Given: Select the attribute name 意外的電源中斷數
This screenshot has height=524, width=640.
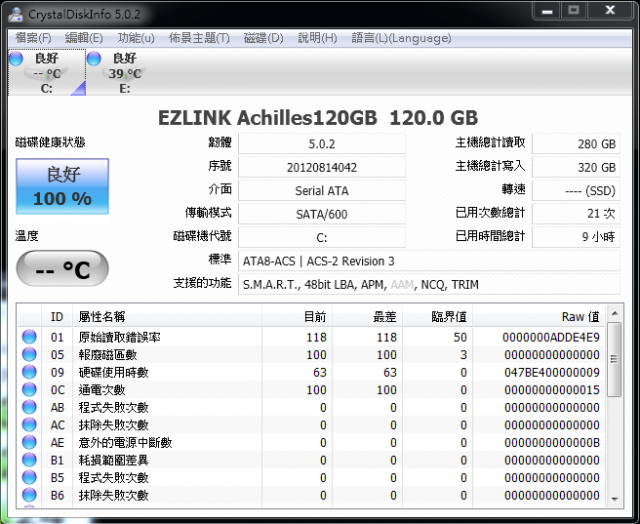Looking at the screenshot, I should 125,443.
